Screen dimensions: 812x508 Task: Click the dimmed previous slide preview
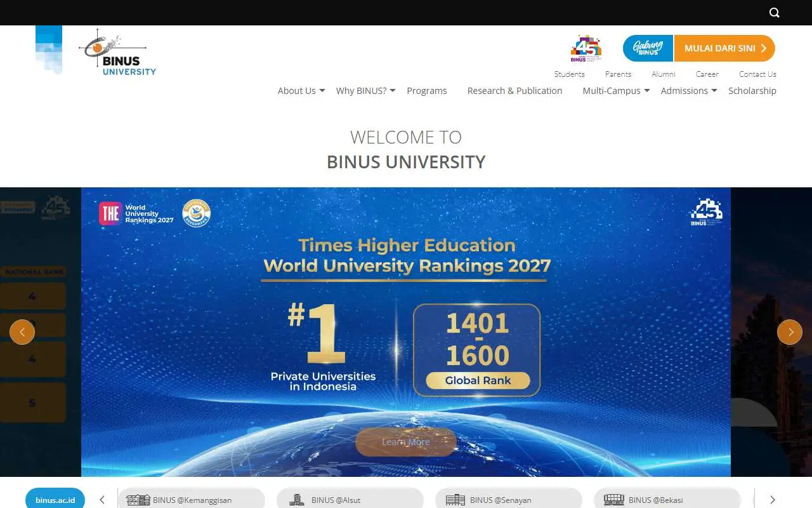coord(41,331)
